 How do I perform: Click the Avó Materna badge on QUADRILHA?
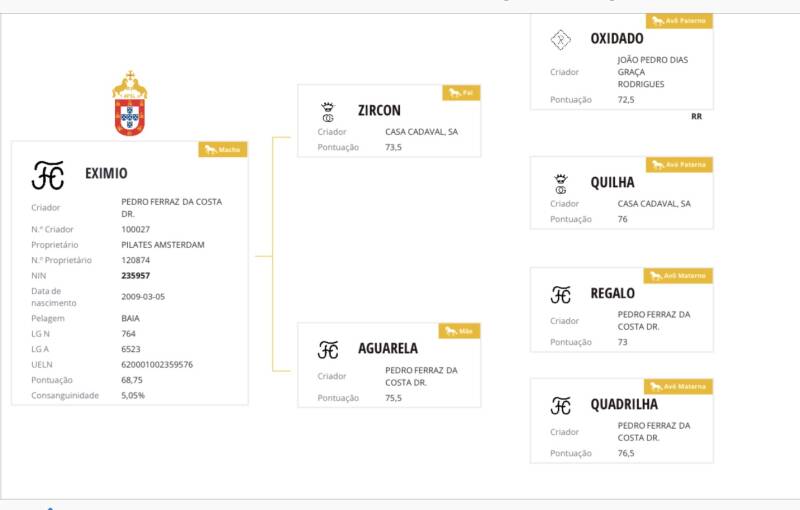[x=679, y=386]
